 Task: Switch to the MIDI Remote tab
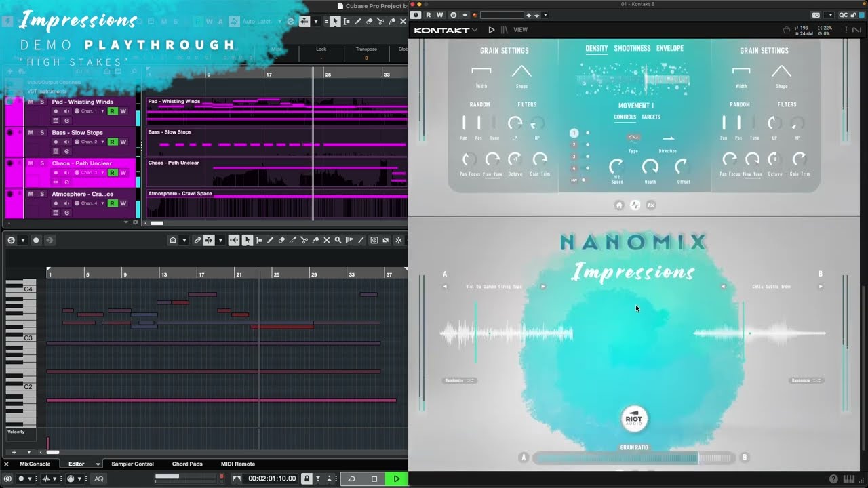click(237, 464)
